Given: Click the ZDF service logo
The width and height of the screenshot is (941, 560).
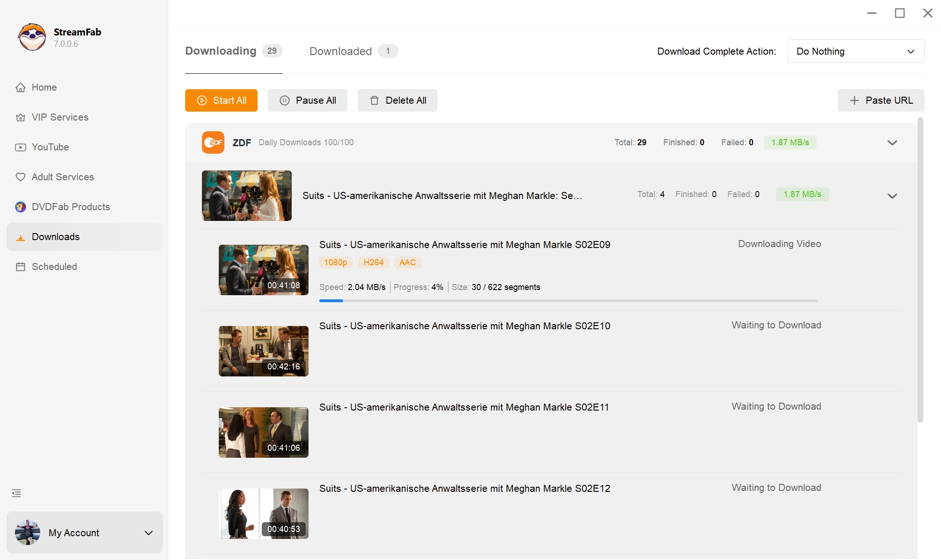Looking at the screenshot, I should point(213,142).
